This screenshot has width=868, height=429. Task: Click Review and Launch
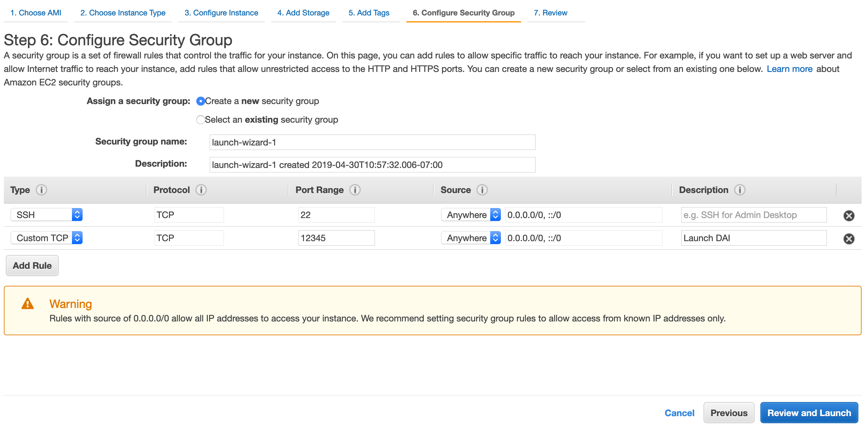click(x=809, y=413)
